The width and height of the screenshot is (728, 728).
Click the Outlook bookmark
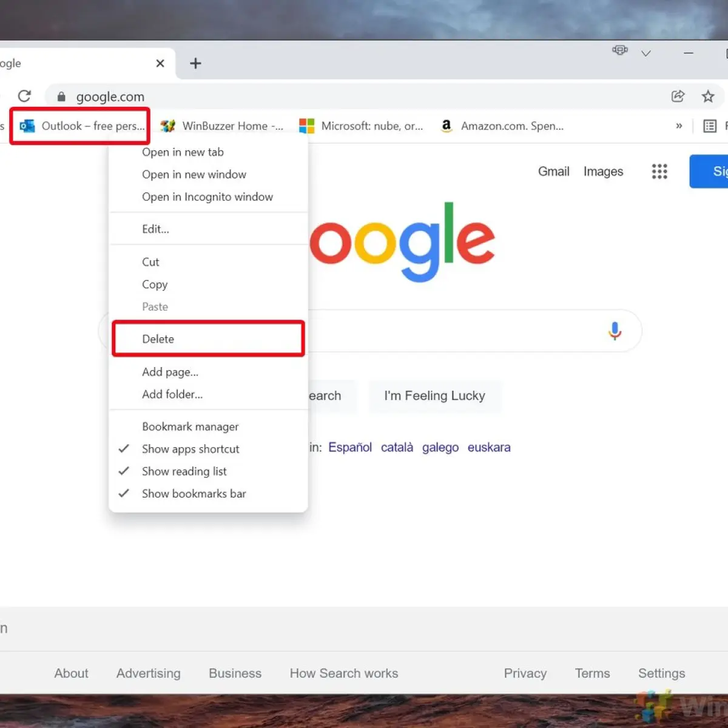pyautogui.click(x=82, y=126)
